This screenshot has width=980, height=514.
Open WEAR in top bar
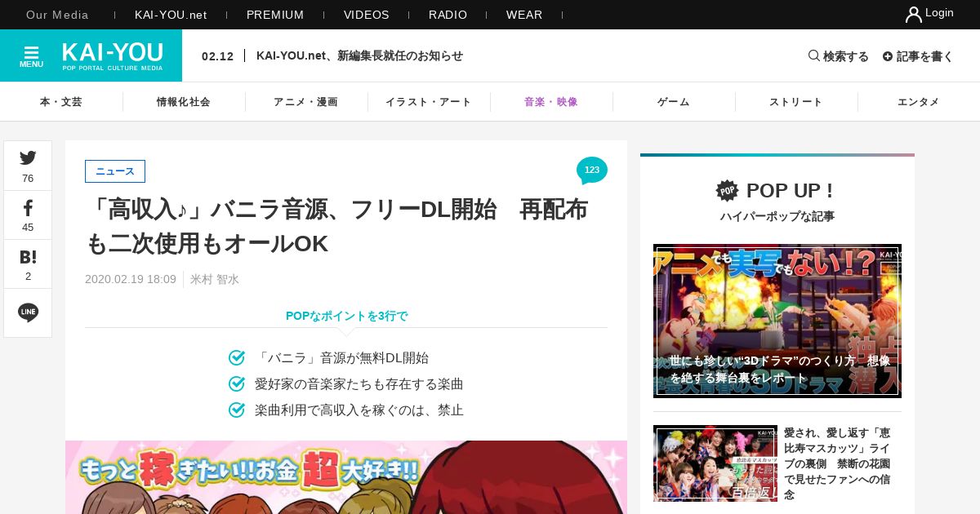[524, 15]
